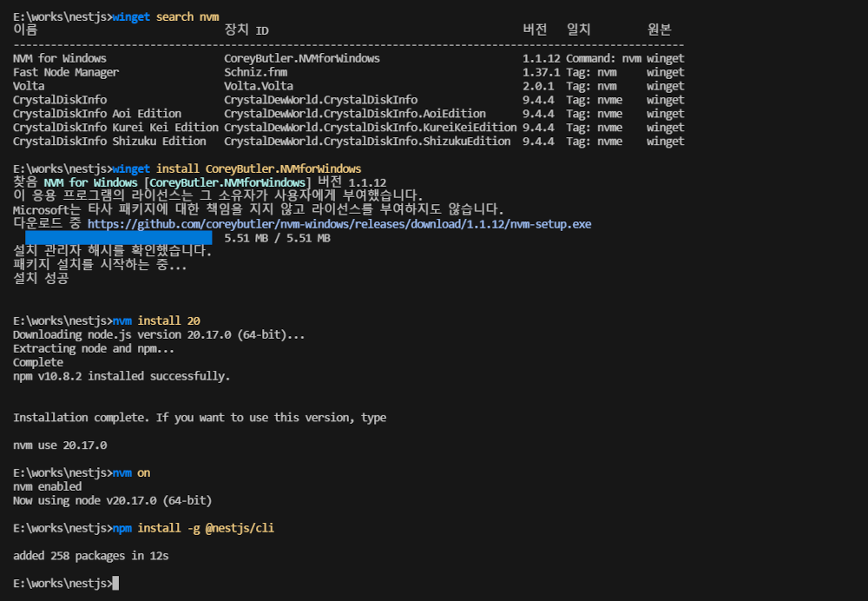The width and height of the screenshot is (868, 601).
Task: Click the '원본' column header
Action: (660, 30)
